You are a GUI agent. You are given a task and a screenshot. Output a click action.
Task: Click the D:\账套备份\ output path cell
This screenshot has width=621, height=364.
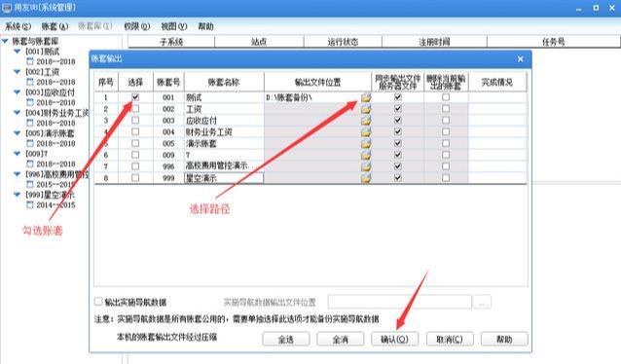pos(312,97)
